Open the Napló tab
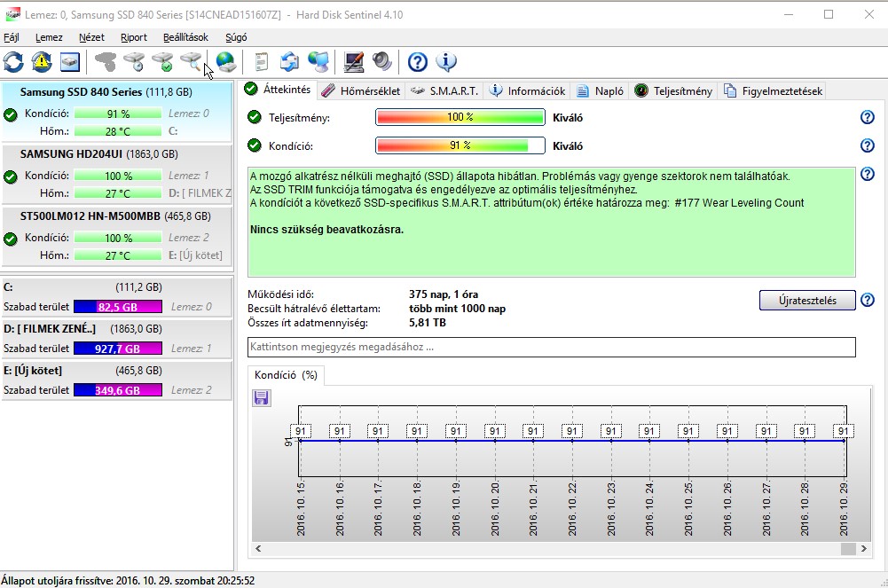Viewport: 888px width, 588px height. pyautogui.click(x=600, y=91)
